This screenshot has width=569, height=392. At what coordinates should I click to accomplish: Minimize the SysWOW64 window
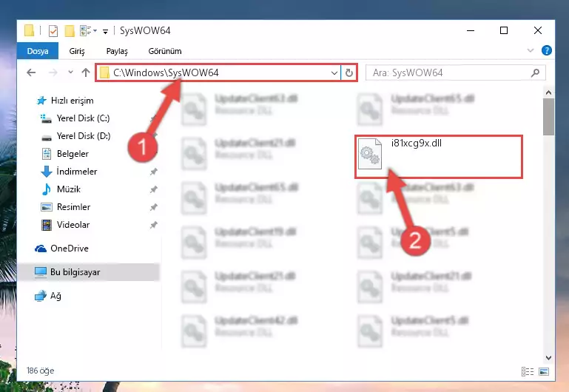(471, 31)
